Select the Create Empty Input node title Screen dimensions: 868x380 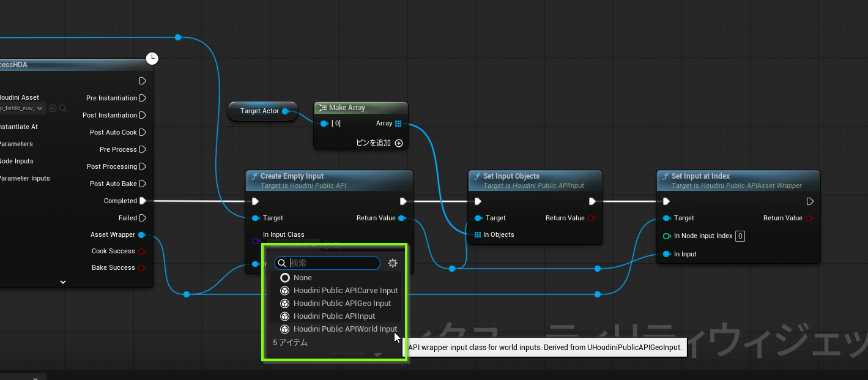click(x=292, y=176)
